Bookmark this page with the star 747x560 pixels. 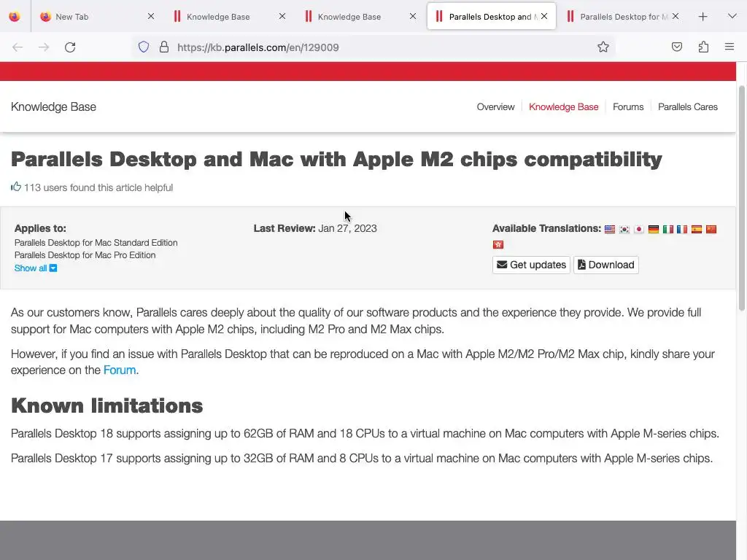(x=603, y=47)
